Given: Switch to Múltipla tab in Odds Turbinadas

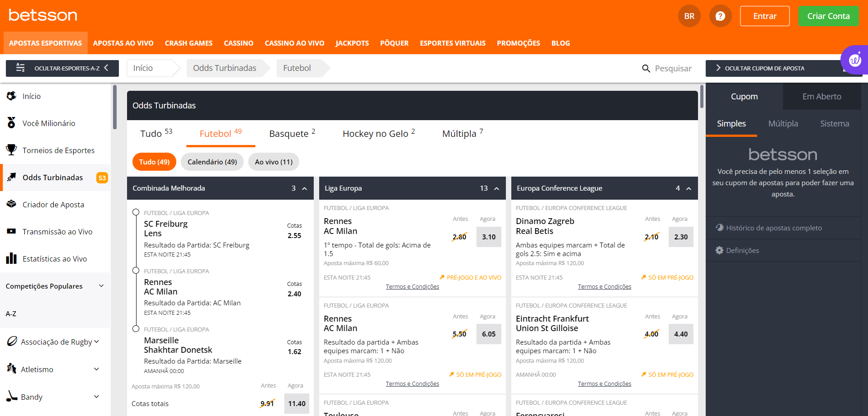Looking at the screenshot, I should point(462,133).
